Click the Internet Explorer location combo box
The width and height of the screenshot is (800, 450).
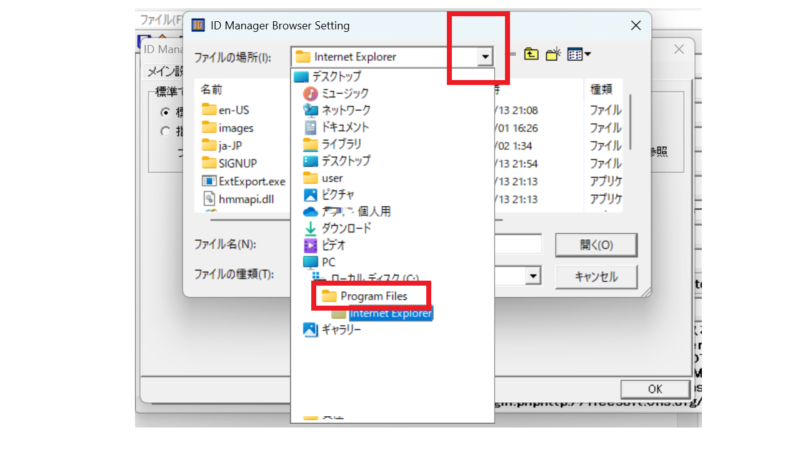click(x=392, y=57)
